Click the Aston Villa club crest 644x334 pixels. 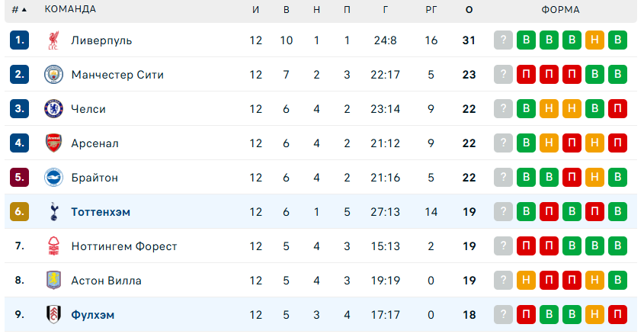pyautogui.click(x=53, y=281)
